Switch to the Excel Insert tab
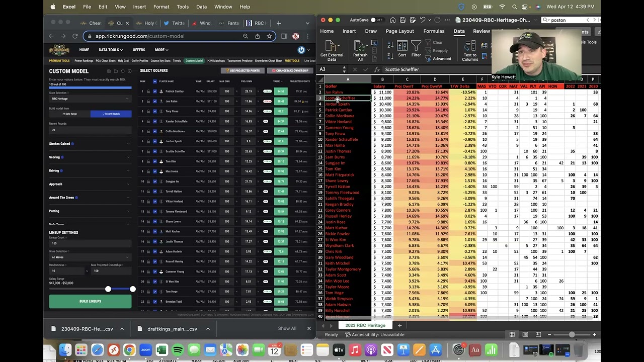Viewport: 644px width, 362px height. tap(349, 31)
